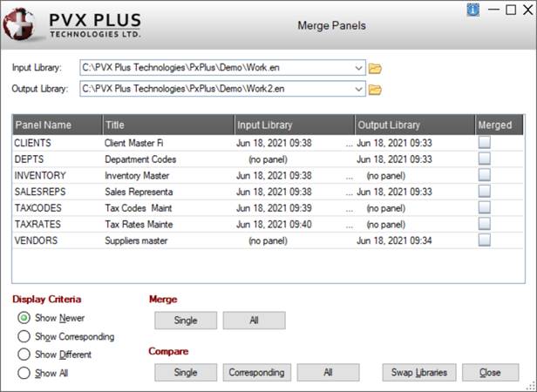This screenshot has width=537, height=392.
Task: Click the Merge Single button
Action: [186, 321]
